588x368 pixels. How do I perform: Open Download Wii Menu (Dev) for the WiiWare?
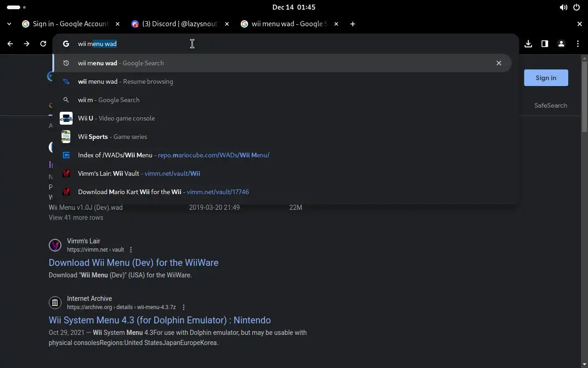point(133,263)
